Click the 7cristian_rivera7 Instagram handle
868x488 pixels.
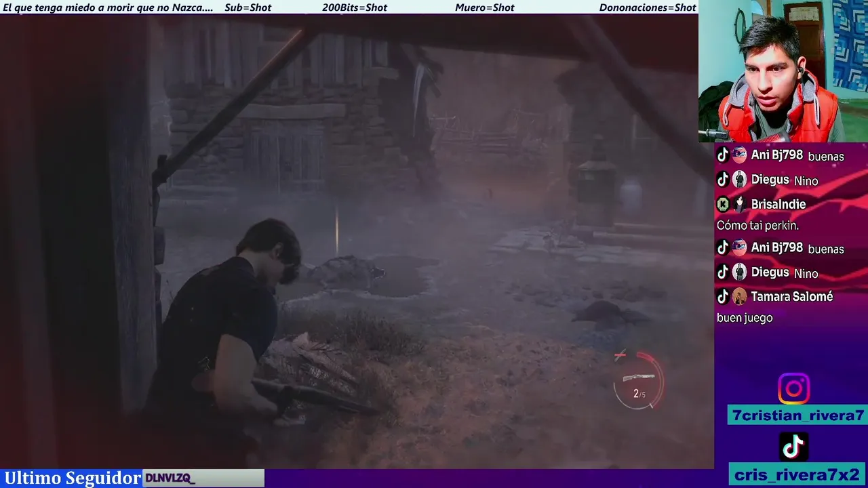pyautogui.click(x=798, y=415)
